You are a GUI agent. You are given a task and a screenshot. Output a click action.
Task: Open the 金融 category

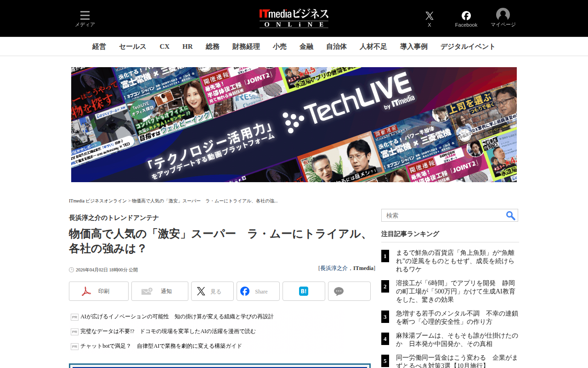pos(306,46)
